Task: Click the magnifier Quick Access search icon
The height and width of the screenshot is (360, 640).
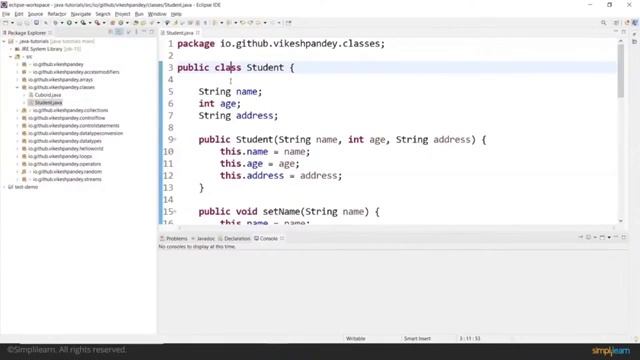Action: pyautogui.click(x=603, y=23)
